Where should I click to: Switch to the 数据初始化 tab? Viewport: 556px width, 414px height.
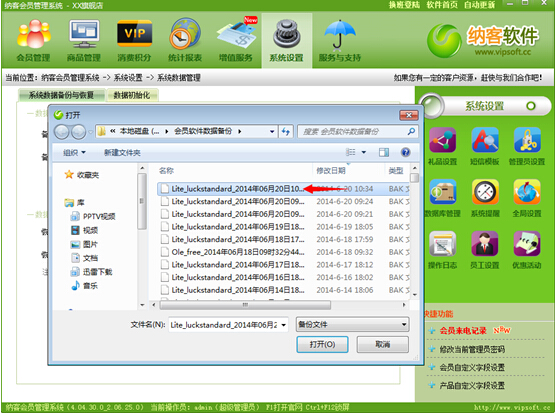132,95
